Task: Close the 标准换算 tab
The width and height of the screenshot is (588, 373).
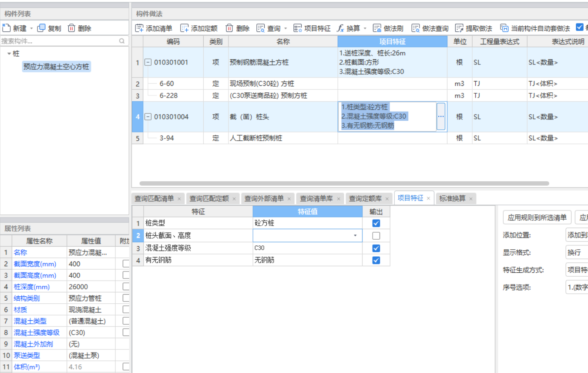Action: pyautogui.click(x=471, y=199)
